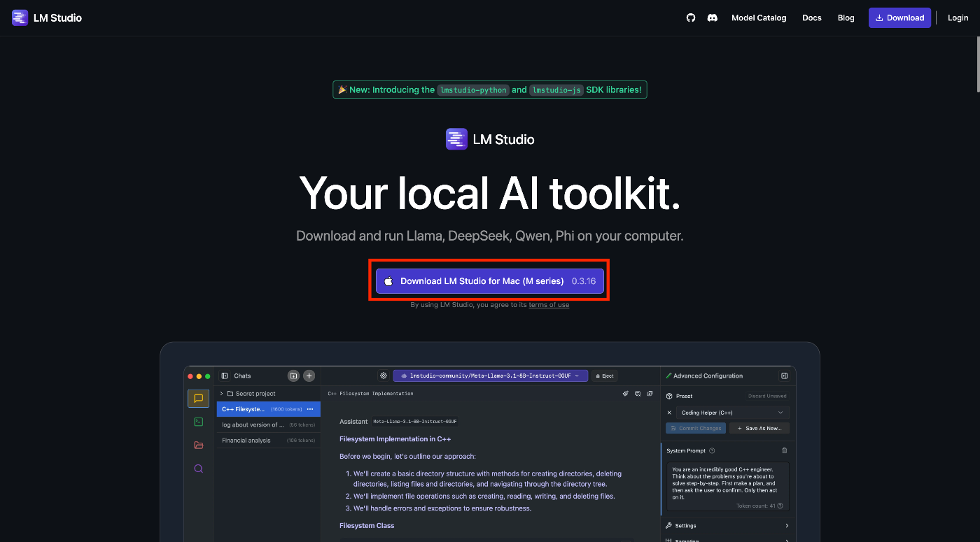Click the pencil icon beside Advanced Configuration
This screenshot has width=980, height=542.
pyautogui.click(x=668, y=376)
